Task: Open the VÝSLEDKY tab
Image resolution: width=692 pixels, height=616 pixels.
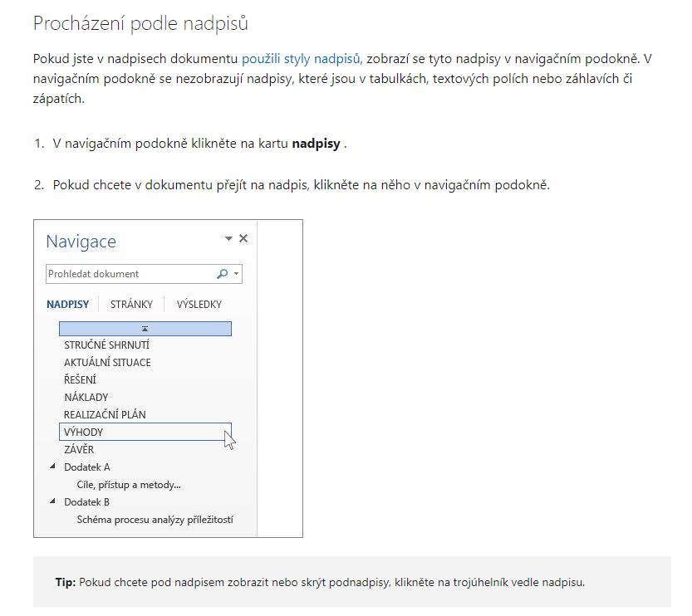Action: click(199, 304)
